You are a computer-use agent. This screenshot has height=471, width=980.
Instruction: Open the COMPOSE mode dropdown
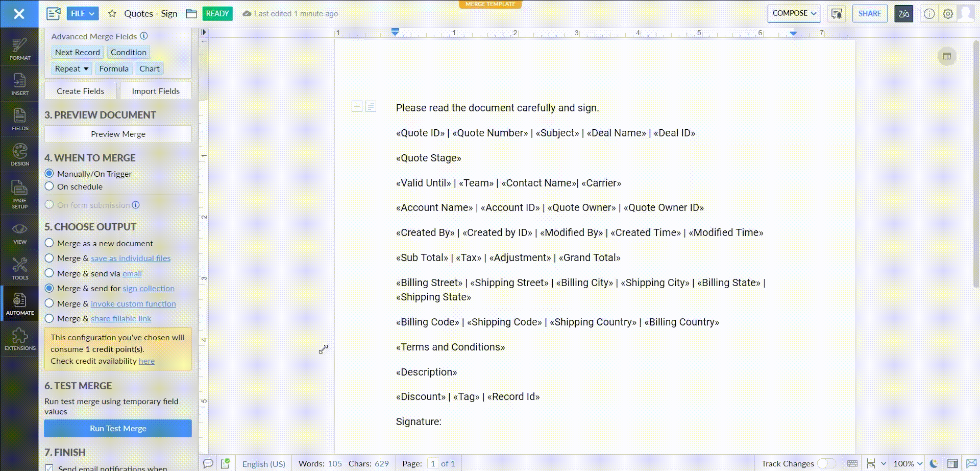(x=794, y=14)
